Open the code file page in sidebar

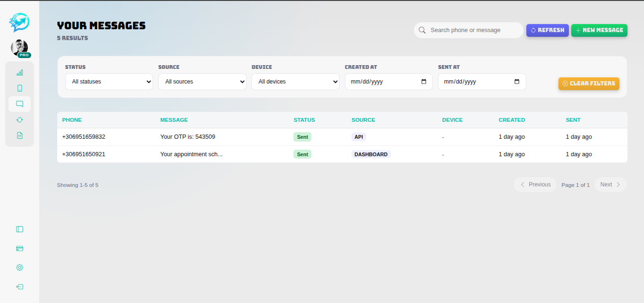click(x=19, y=135)
